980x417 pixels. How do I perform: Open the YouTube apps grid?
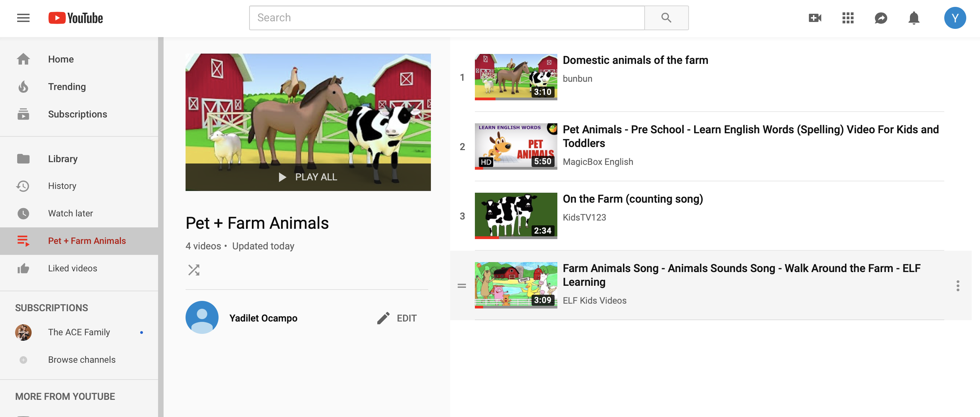848,18
